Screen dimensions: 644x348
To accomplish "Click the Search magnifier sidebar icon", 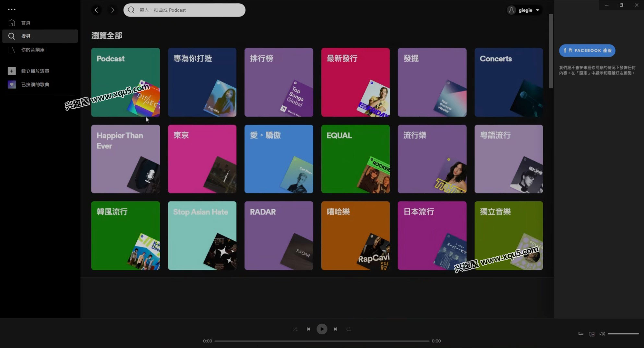I will point(12,36).
